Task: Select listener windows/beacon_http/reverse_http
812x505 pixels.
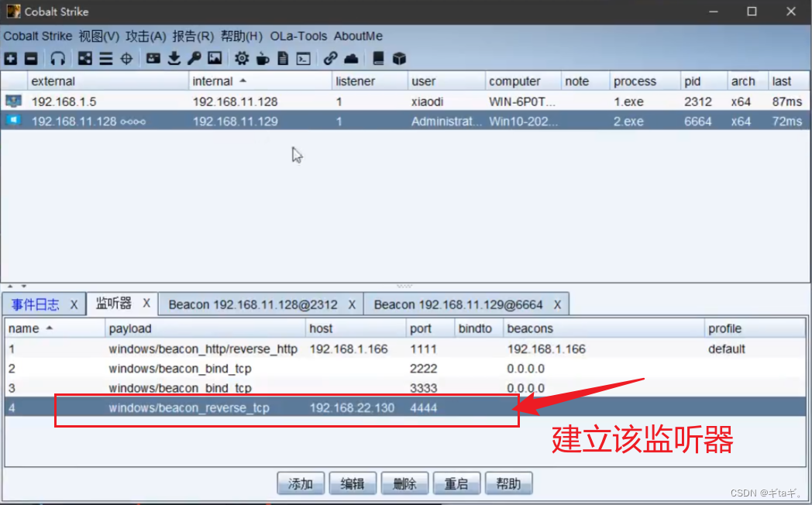Action: pyautogui.click(x=405, y=349)
